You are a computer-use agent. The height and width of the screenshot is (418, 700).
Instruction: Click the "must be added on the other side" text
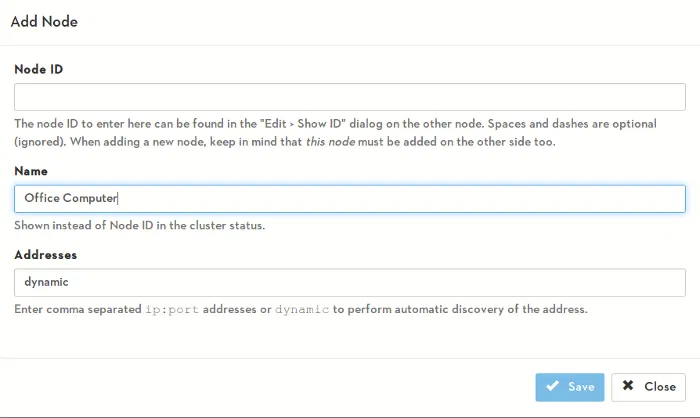click(449, 141)
